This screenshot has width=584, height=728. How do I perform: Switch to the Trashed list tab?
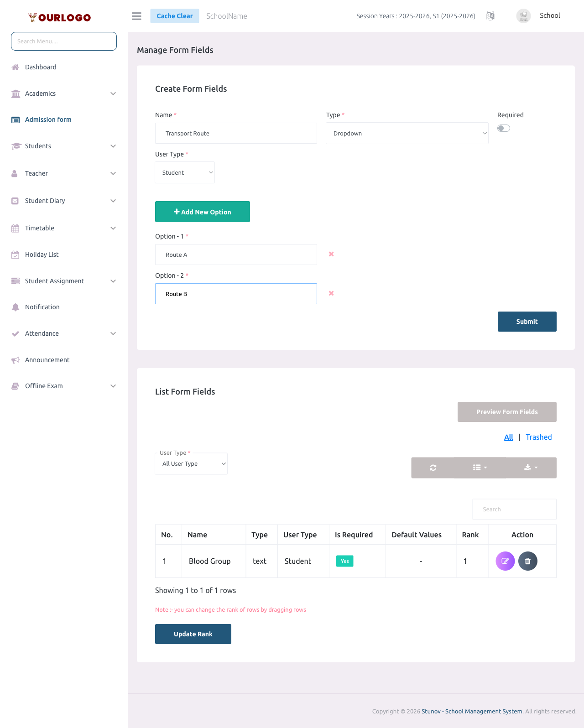click(539, 437)
